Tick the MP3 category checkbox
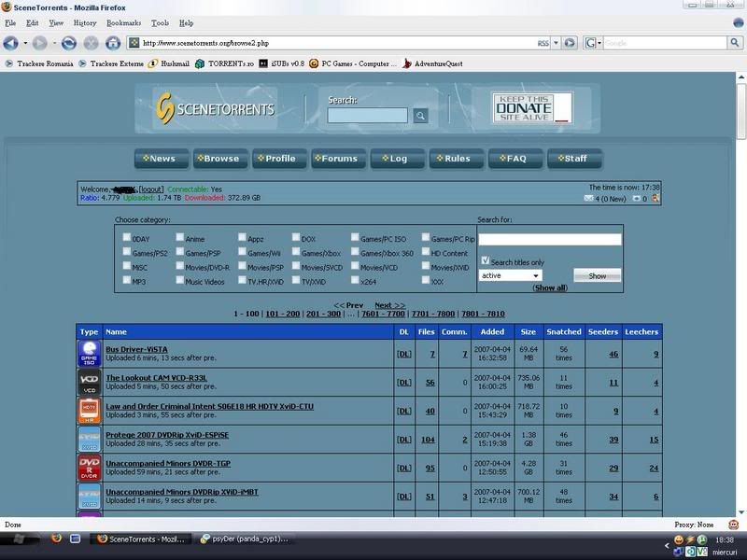The width and height of the screenshot is (747, 560). 127,280
